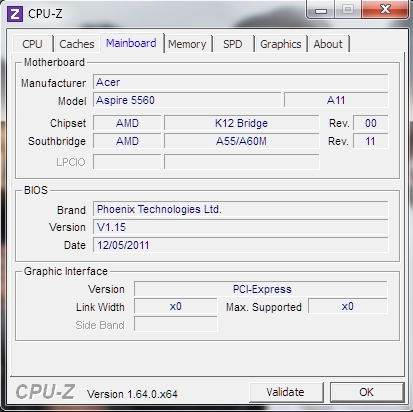Click the BIOS group title
The width and height of the screenshot is (413, 412).
tap(36, 190)
